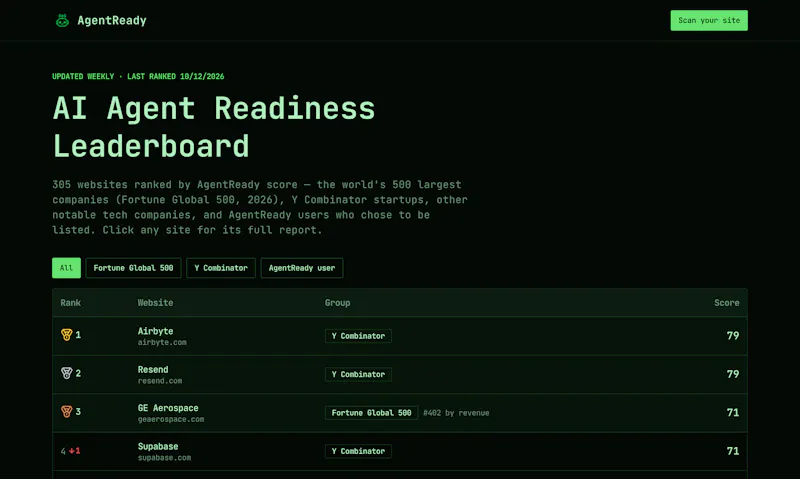Filter by Fortune Global 500

tap(133, 268)
